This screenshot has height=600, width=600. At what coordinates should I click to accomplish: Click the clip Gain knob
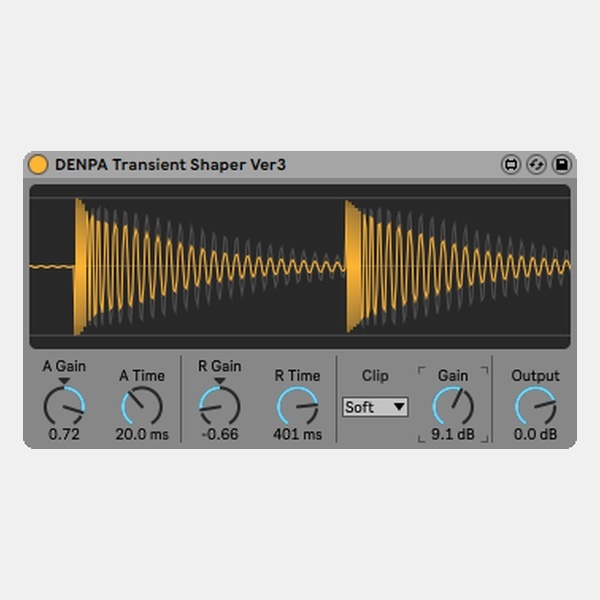click(x=453, y=406)
